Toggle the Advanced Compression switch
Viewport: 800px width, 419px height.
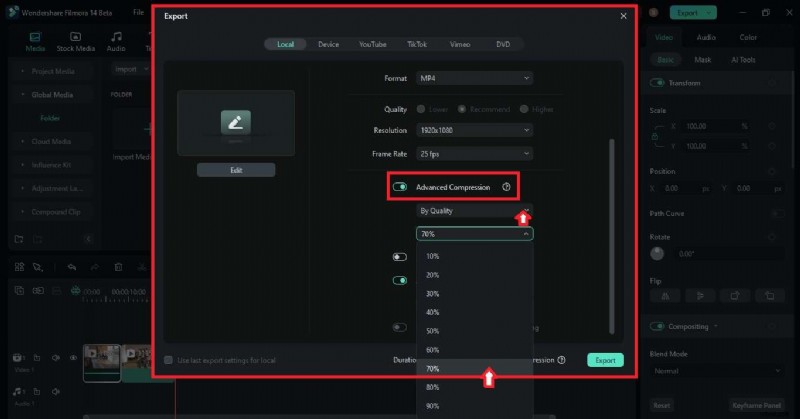[x=400, y=187]
